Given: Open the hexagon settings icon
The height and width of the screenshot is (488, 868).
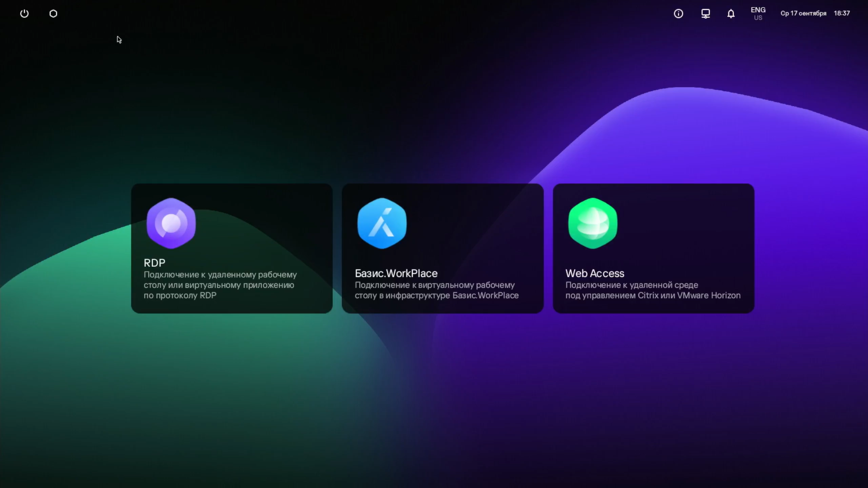Looking at the screenshot, I should 53,14.
